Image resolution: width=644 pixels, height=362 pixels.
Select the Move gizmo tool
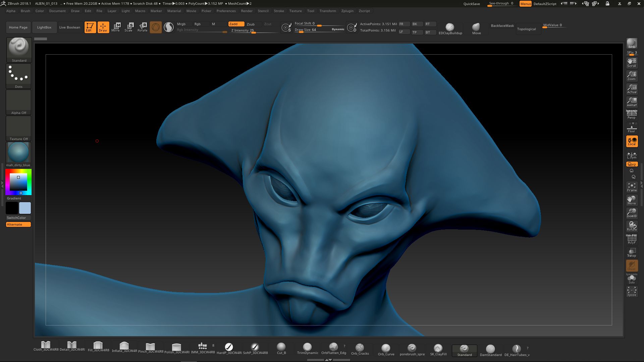coord(116,27)
